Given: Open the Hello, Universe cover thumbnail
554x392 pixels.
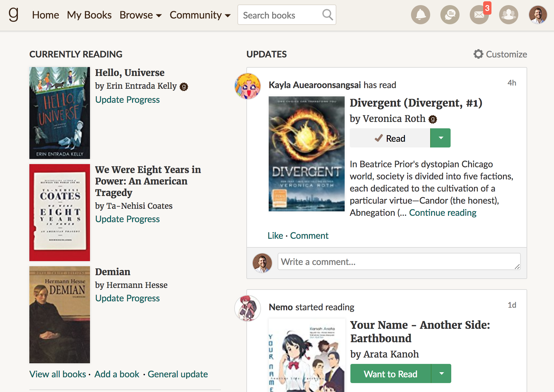Looking at the screenshot, I should click(60, 113).
